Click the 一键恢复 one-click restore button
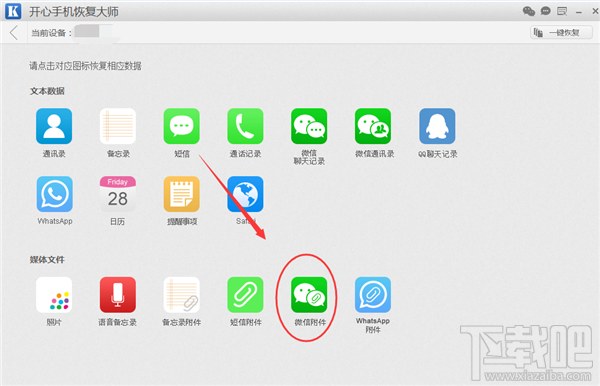 (x=561, y=33)
